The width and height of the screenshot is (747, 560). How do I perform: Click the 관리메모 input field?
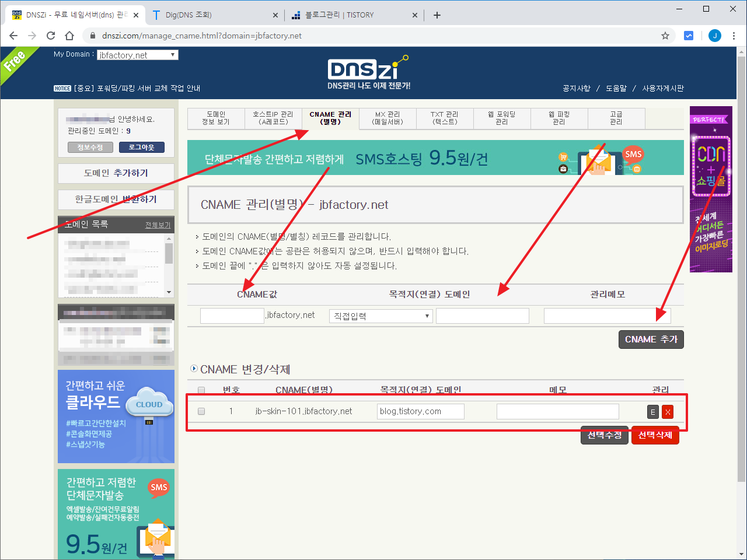point(608,316)
